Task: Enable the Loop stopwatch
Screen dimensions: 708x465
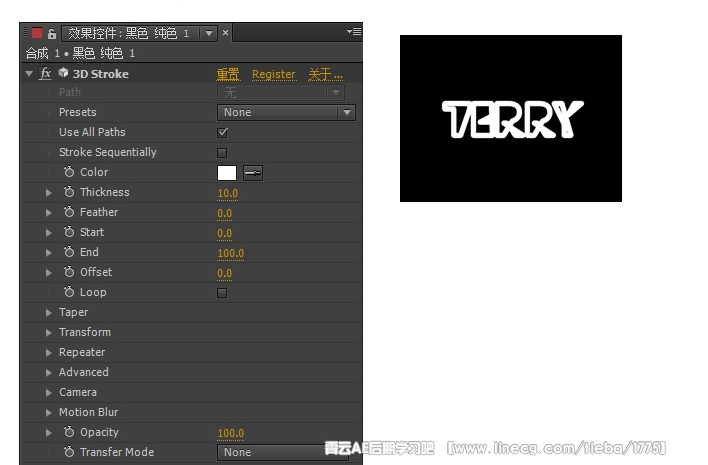Action: click(x=69, y=292)
